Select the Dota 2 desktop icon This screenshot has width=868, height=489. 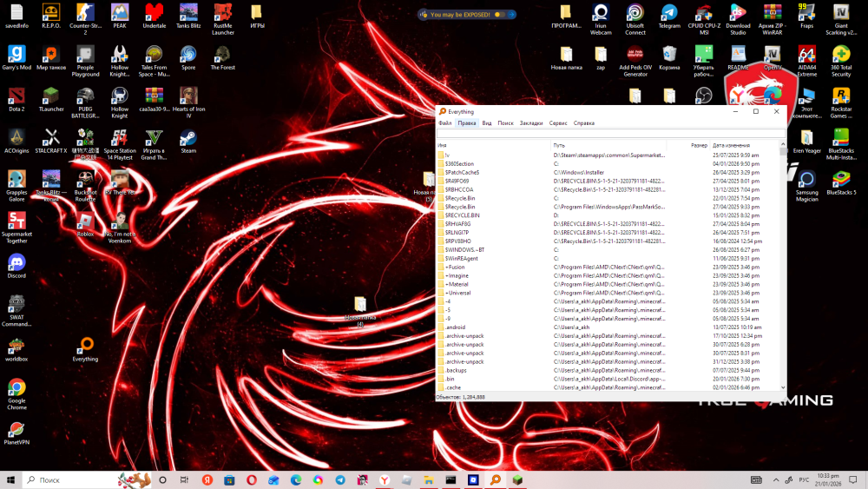click(16, 100)
